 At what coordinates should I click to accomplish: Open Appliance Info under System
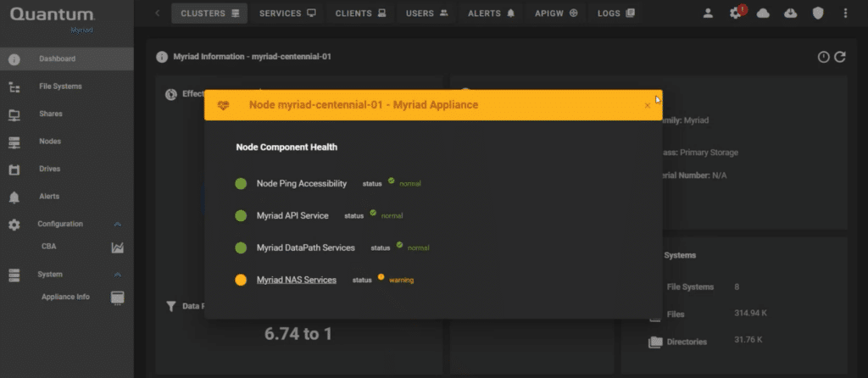[65, 297]
